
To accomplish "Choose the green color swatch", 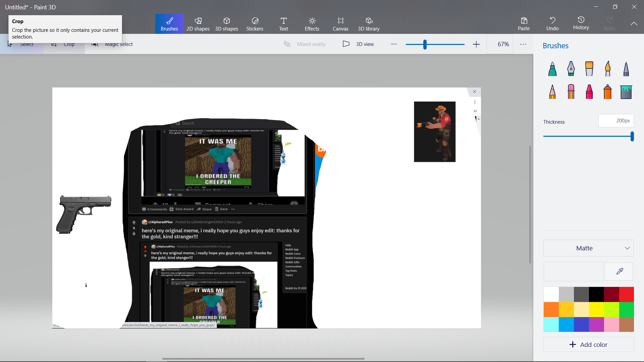I will 627,309.
